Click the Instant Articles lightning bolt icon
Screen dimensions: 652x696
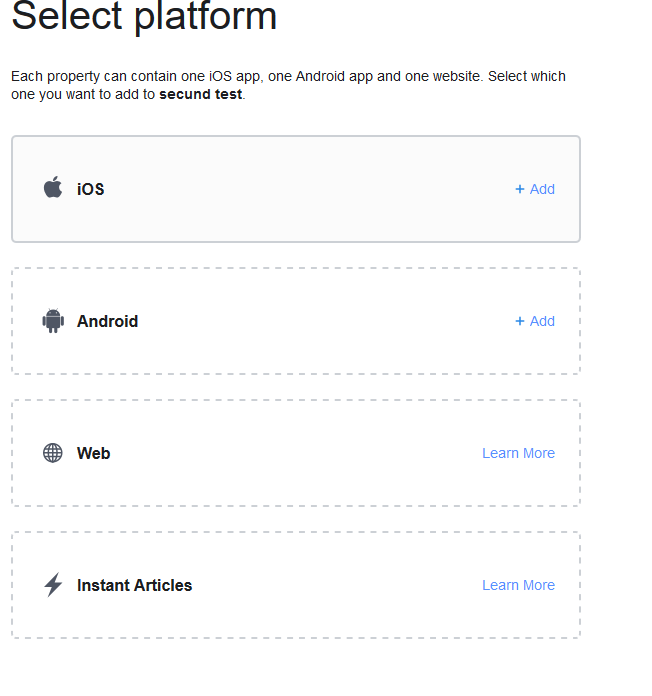[x=53, y=585]
